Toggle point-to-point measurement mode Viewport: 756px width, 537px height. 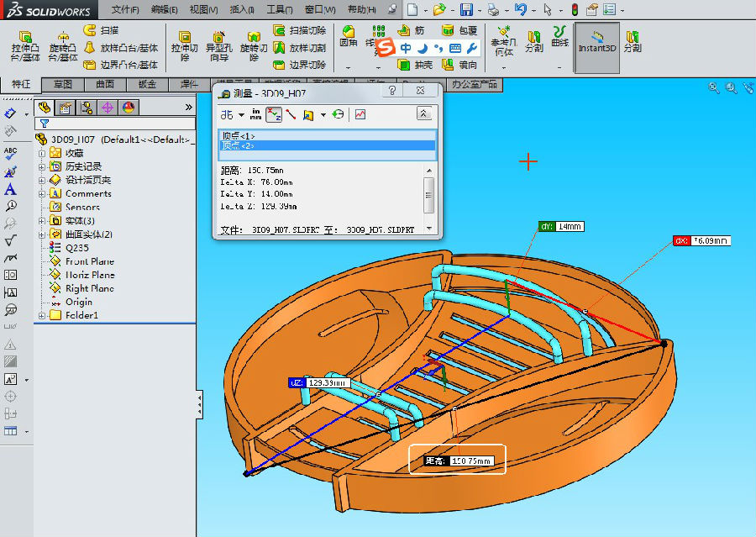pos(291,114)
